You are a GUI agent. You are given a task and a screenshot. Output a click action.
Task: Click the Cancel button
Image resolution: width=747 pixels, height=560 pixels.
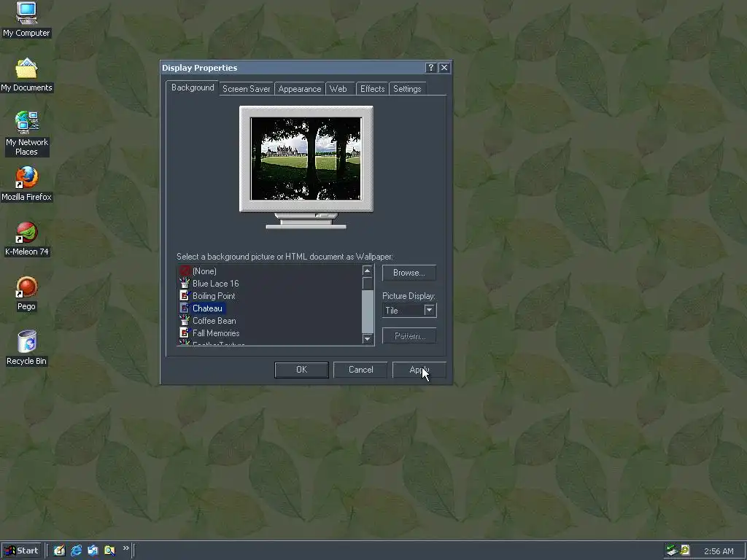point(360,370)
